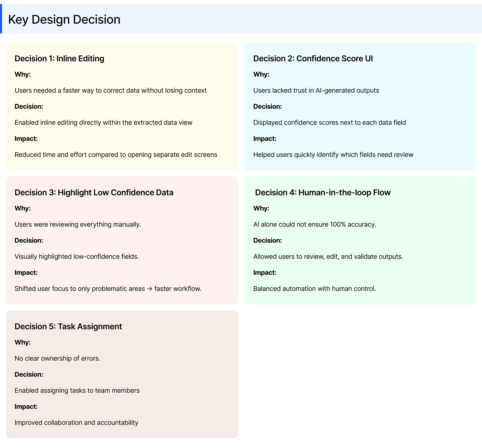Select the Decision 3: Highlight Low Confidence Data heading
Image resolution: width=482 pixels, height=448 pixels.
click(94, 192)
